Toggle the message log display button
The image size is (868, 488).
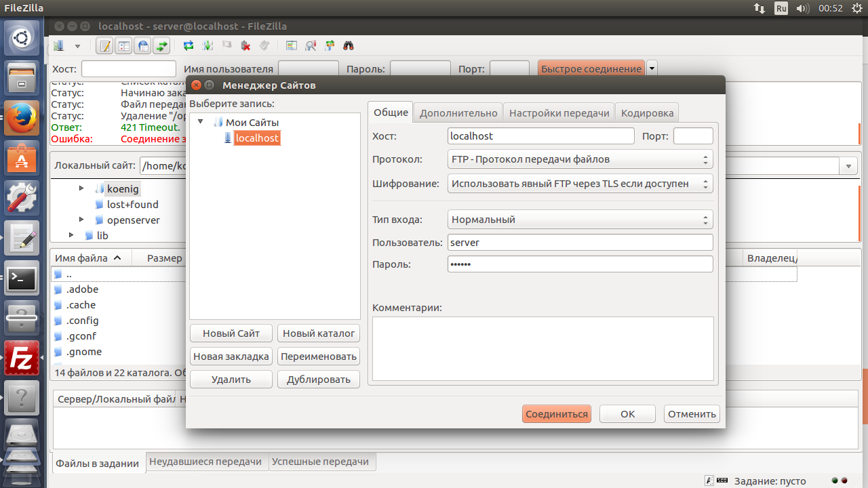pyautogui.click(x=105, y=46)
